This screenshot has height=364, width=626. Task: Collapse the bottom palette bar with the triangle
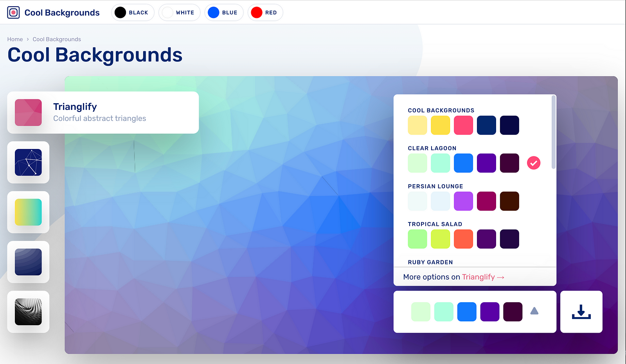534,311
